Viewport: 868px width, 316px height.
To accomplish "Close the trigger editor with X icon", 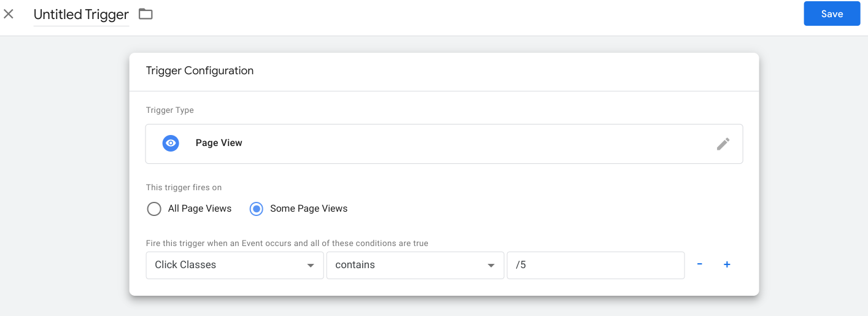I will [x=9, y=13].
